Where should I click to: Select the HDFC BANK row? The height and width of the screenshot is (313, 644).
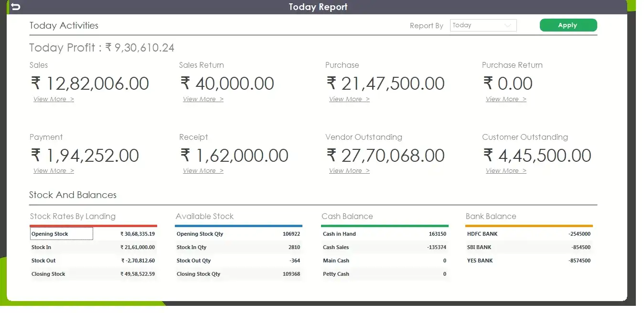pos(528,234)
